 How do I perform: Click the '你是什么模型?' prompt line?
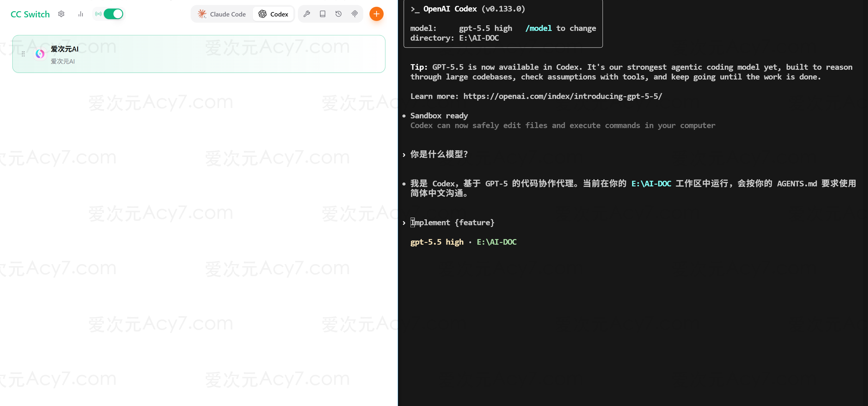(x=439, y=154)
